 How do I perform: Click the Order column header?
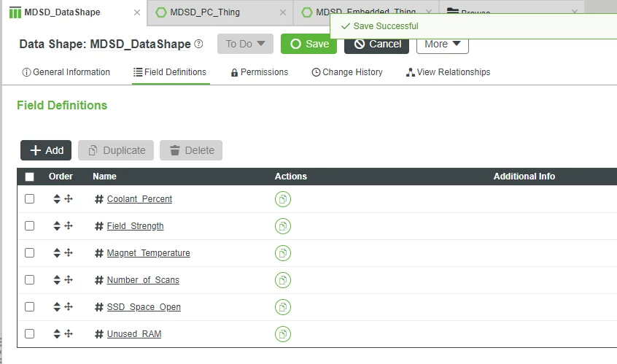[61, 177]
